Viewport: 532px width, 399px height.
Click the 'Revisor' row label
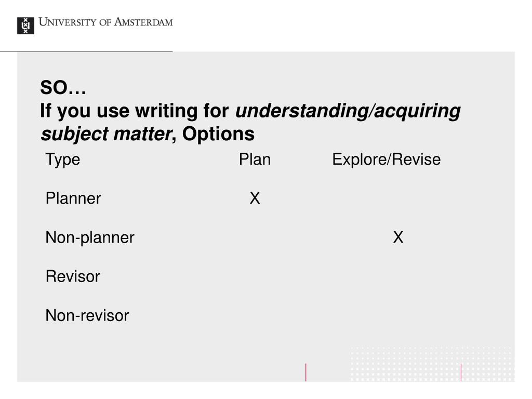(73, 276)
